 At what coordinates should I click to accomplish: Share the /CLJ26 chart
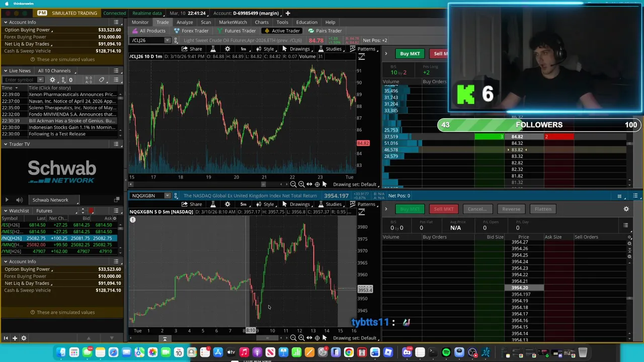pos(192,49)
